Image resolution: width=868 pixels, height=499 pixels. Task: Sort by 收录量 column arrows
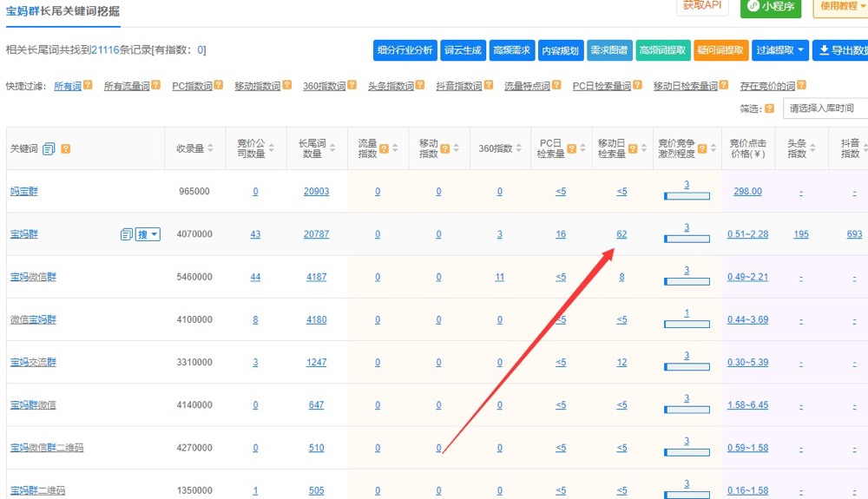[210, 148]
